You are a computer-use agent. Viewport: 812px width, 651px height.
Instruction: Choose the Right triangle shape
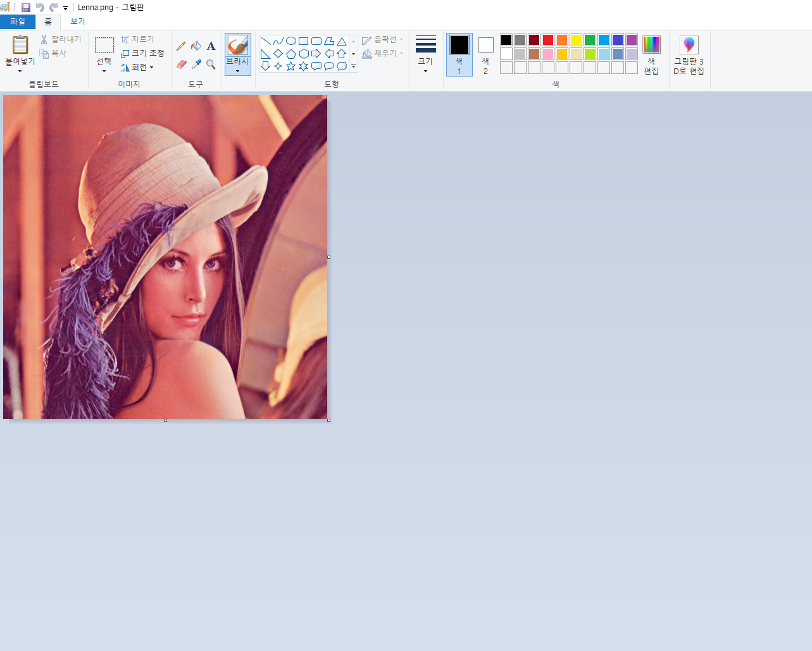point(266,54)
